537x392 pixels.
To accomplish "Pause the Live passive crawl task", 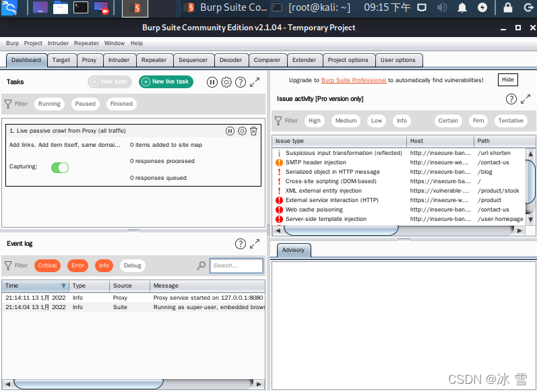I will click(x=230, y=131).
